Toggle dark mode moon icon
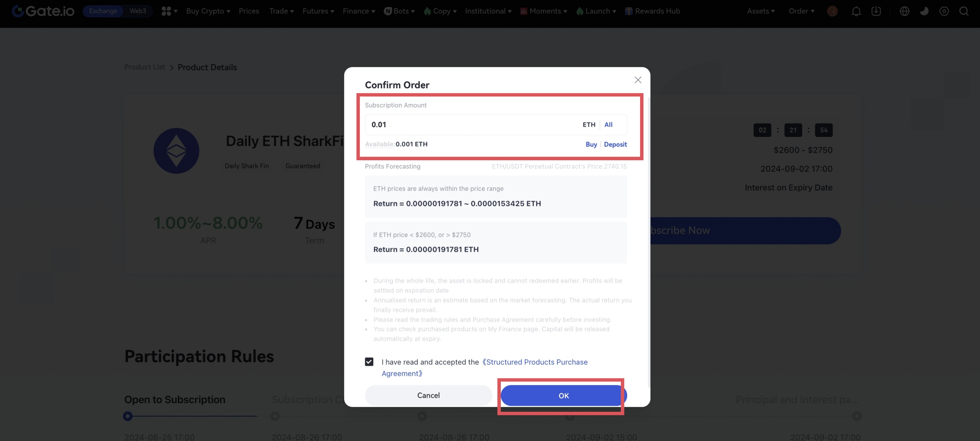The width and height of the screenshot is (980, 441). click(x=924, y=11)
